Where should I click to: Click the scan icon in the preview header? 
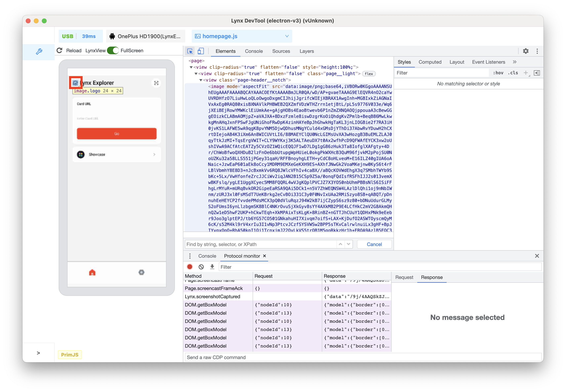[156, 83]
